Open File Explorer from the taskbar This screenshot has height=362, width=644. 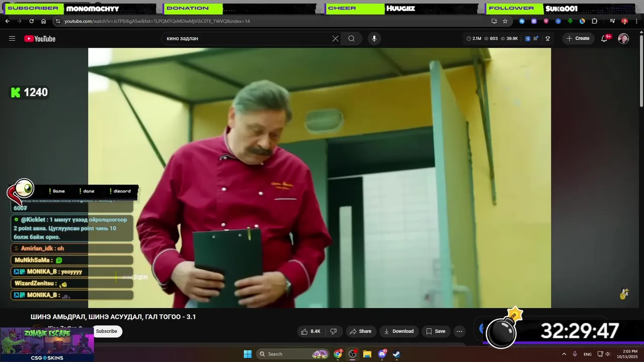[367, 354]
